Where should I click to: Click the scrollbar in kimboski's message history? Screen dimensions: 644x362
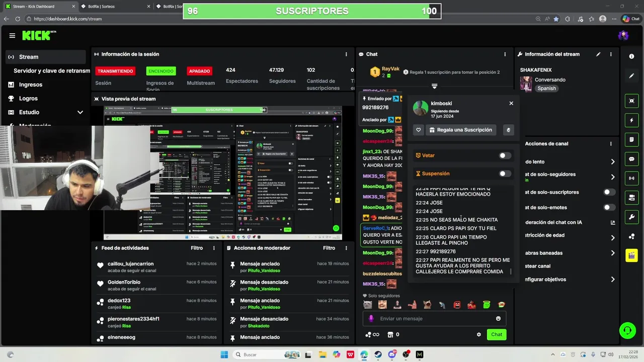click(x=511, y=271)
